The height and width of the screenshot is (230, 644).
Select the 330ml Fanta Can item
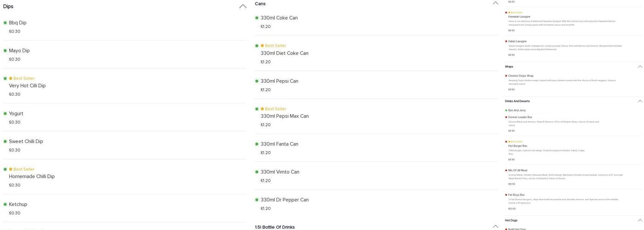tap(279, 144)
